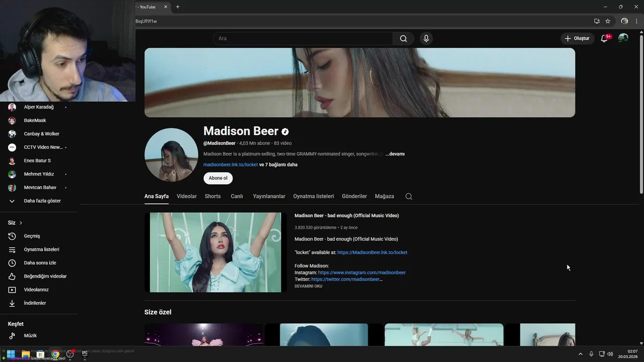Screen dimensions: 644x362
Task: Click the install app icon in address bar
Action: point(597,21)
